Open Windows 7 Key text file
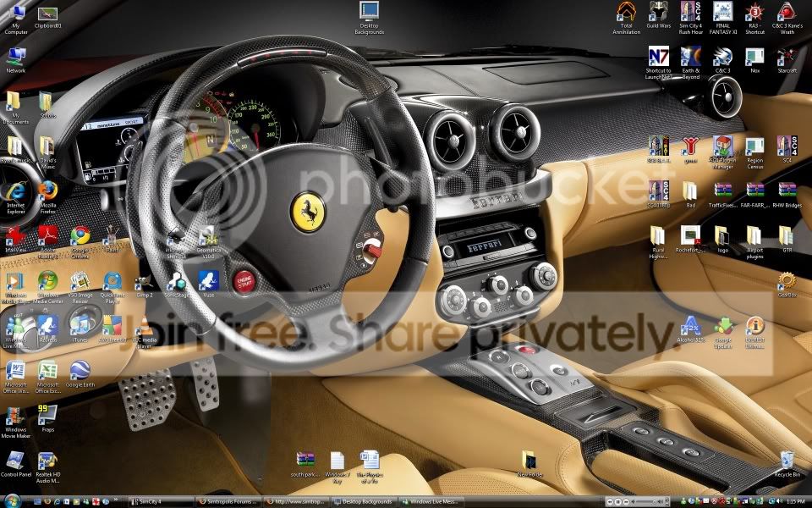Screen dimensions: 812x508 coord(337,467)
